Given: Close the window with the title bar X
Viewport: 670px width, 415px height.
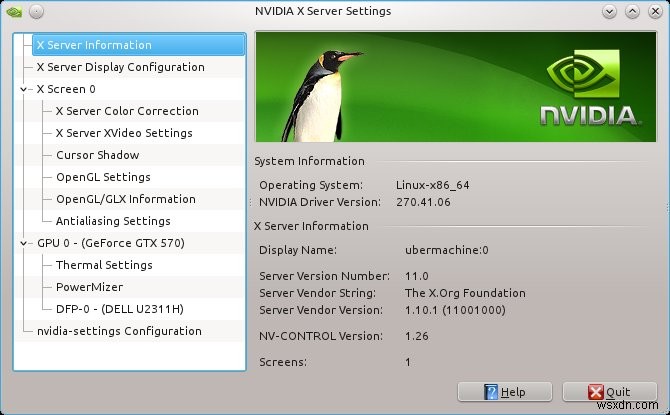Looking at the screenshot, I should pyautogui.click(x=653, y=12).
